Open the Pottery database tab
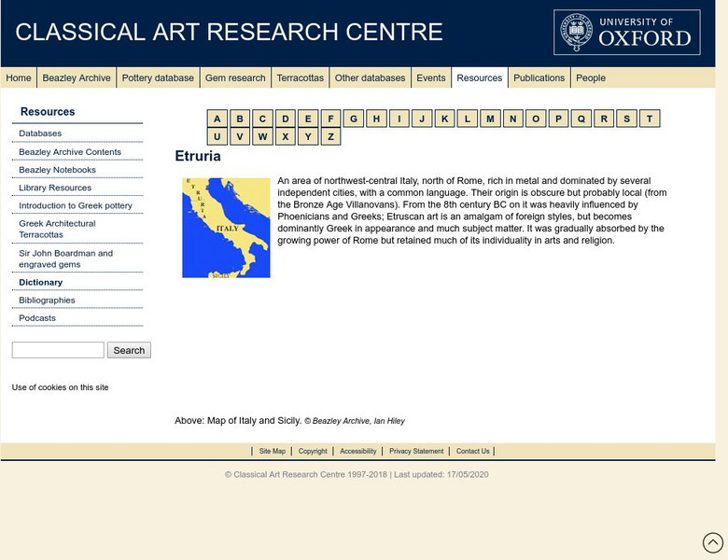This screenshot has height=560, width=728. pos(158,78)
